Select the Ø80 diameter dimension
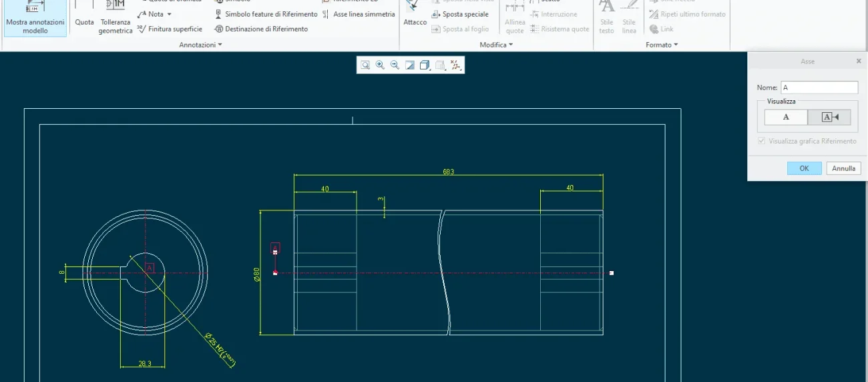Viewport: 868px width, 382px height. 256,274
